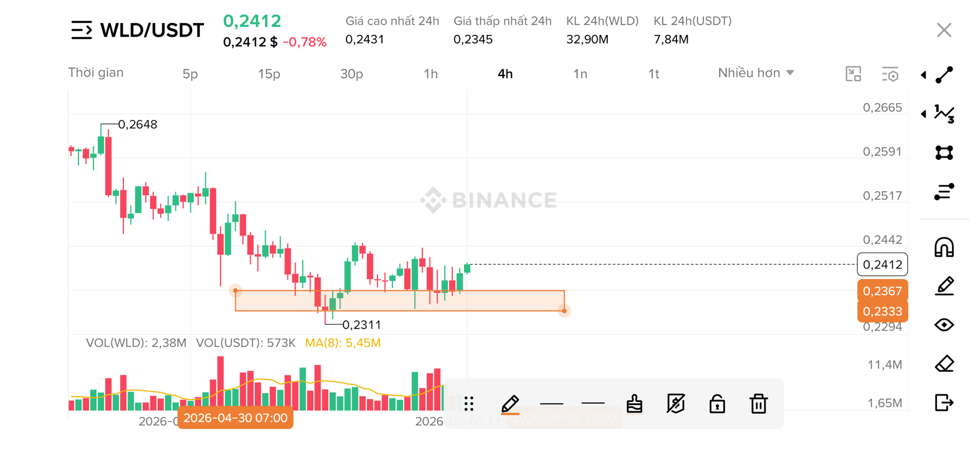Expand pattern tool options arrow
The image size is (980, 452).
tap(923, 114)
